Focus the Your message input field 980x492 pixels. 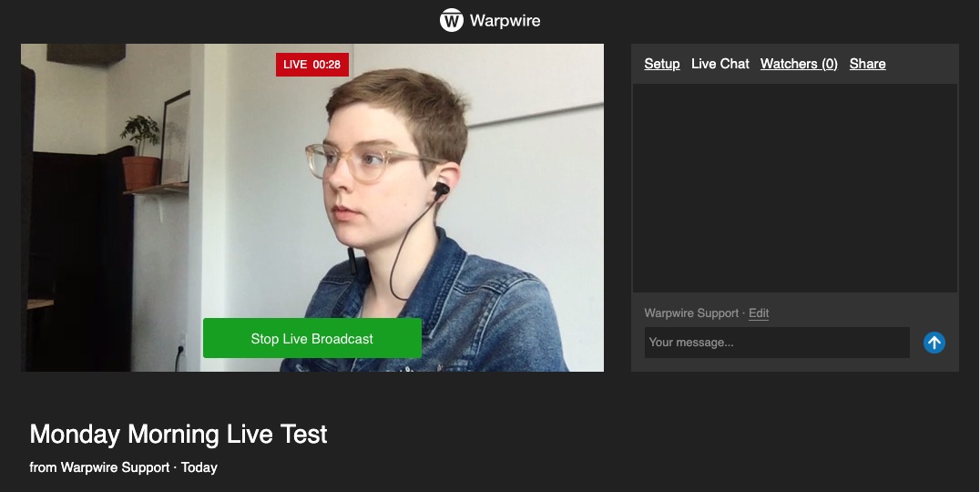(777, 343)
